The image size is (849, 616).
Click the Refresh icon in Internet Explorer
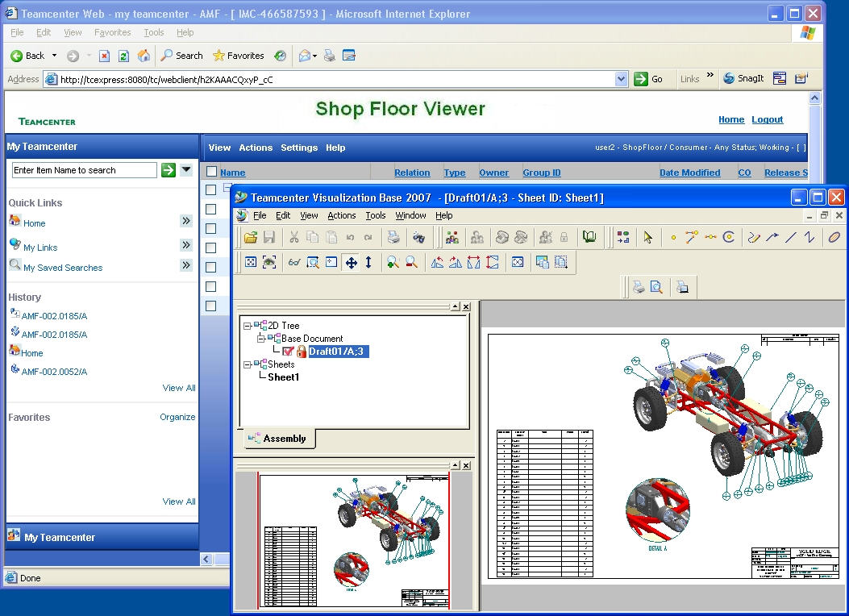click(123, 56)
